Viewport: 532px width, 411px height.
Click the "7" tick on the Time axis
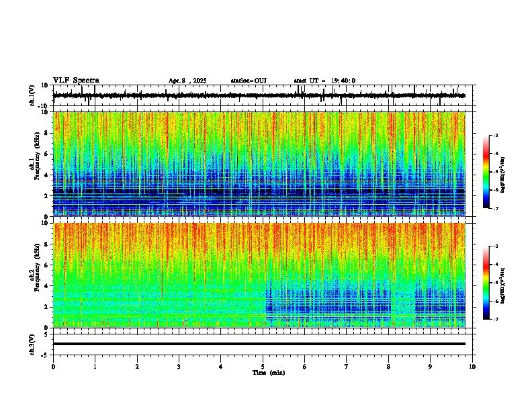347,367
